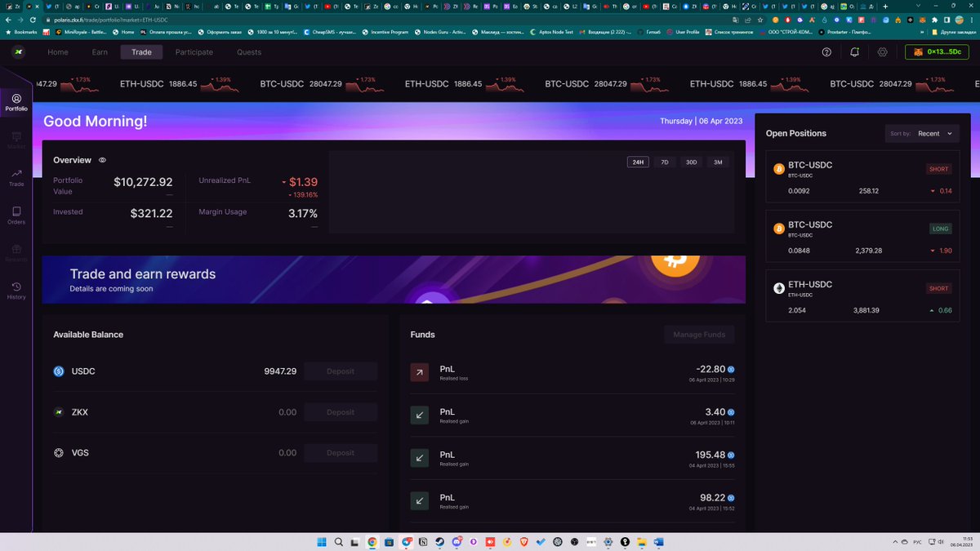The width and height of the screenshot is (980, 551).
Task: Select the 30D chart range
Action: tap(692, 162)
